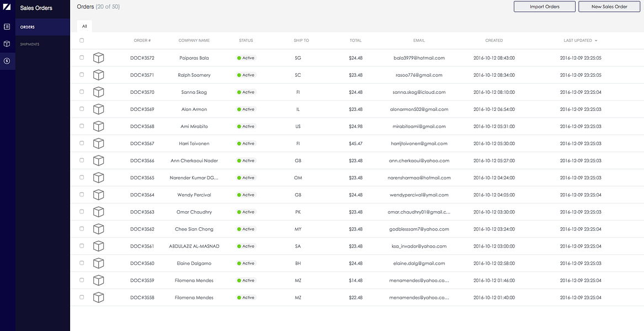This screenshot has width=644, height=331.
Task: Check the box for order DOC#3558
Action: coord(82,297)
